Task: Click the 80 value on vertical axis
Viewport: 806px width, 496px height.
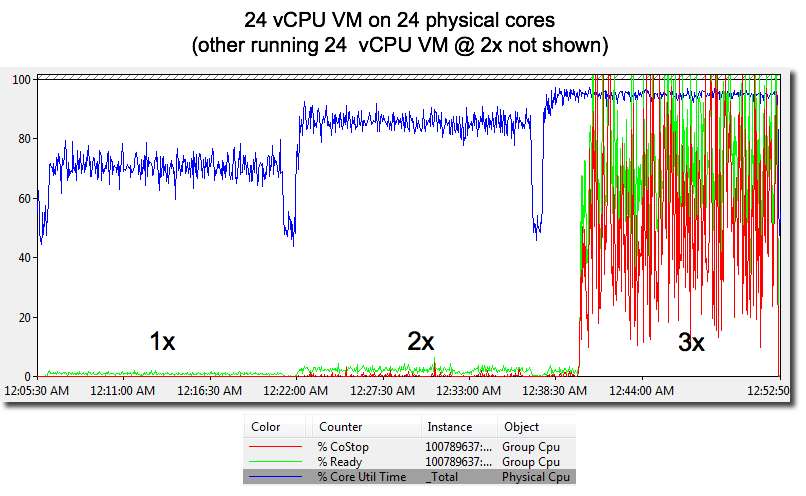Action: [x=24, y=139]
